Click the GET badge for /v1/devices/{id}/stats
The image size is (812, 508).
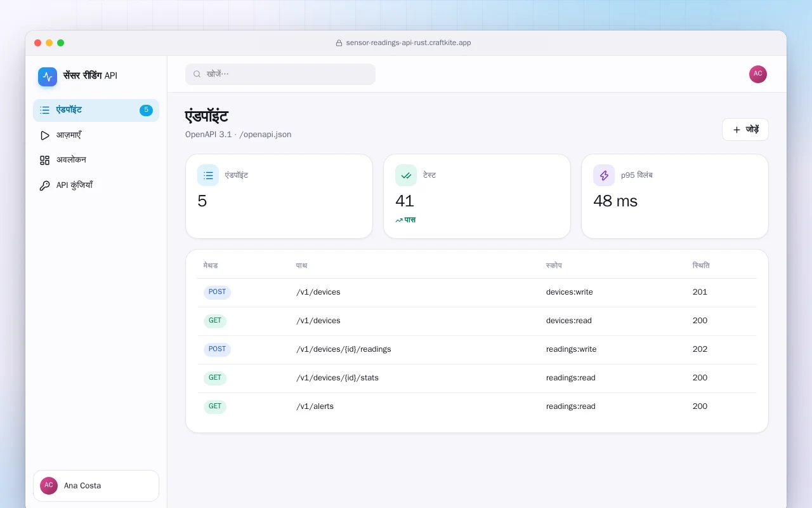(x=215, y=378)
